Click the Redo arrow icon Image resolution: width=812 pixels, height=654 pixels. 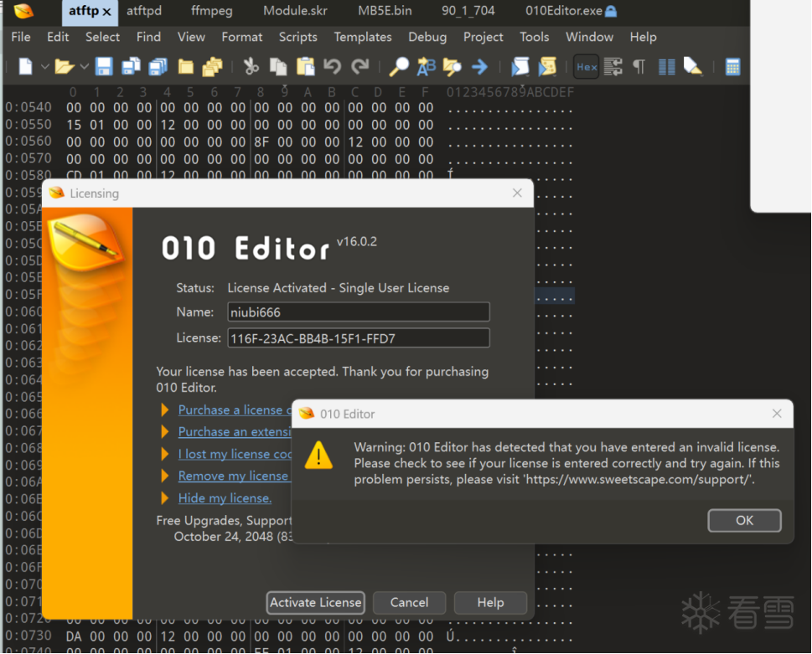coord(359,67)
